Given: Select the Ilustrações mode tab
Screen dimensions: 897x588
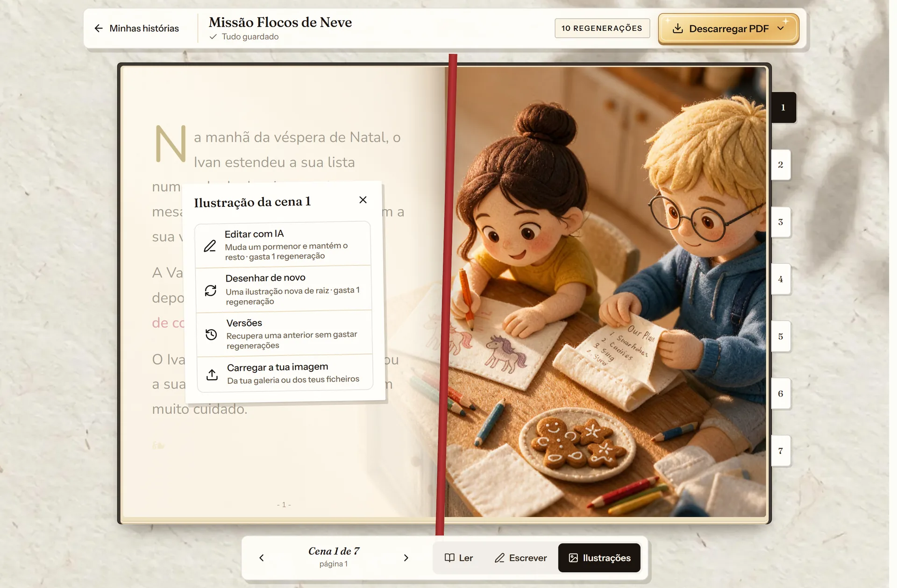Looking at the screenshot, I should point(599,558).
